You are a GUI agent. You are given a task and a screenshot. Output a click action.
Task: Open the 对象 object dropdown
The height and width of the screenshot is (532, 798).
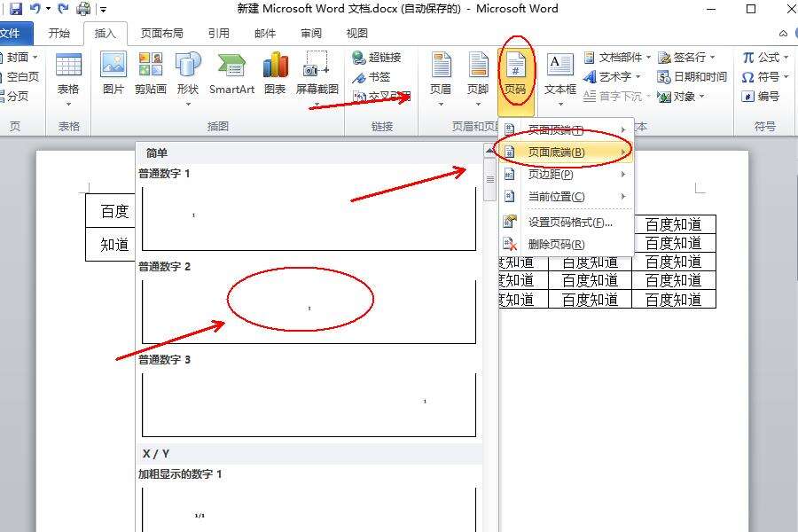click(x=681, y=97)
